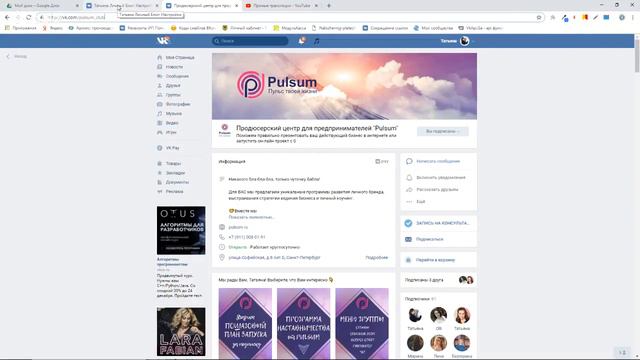Click the bell icon for Включить уведомления
This screenshot has height=360, width=640.
[409, 178]
